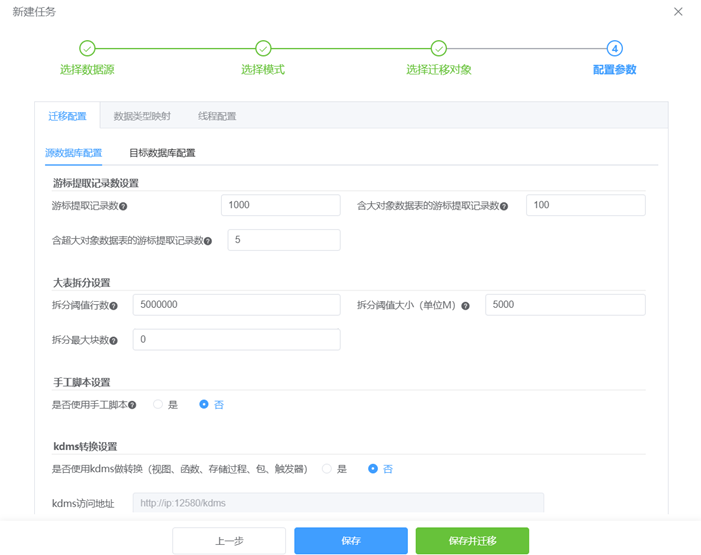
Task: Switch to the 数据类型映射 tab
Action: click(142, 116)
